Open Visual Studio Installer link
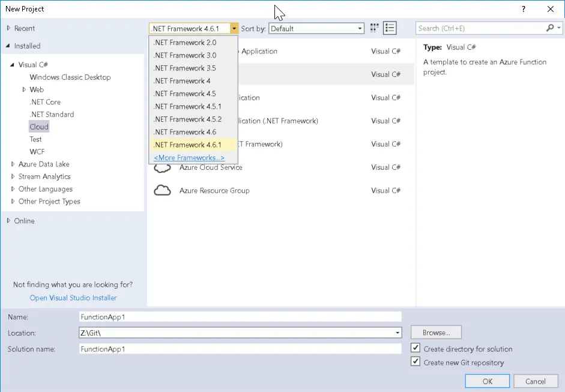The width and height of the screenshot is (565, 392). pyautogui.click(x=73, y=298)
